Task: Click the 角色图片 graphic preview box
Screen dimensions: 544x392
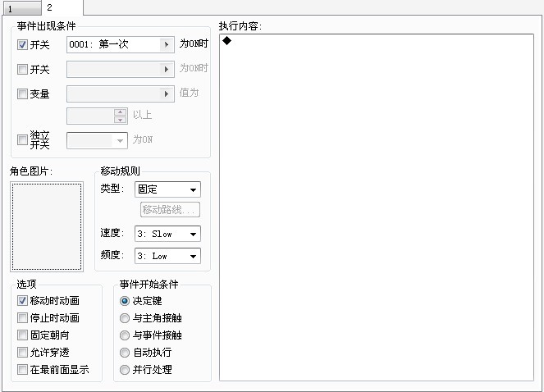Action: click(47, 226)
